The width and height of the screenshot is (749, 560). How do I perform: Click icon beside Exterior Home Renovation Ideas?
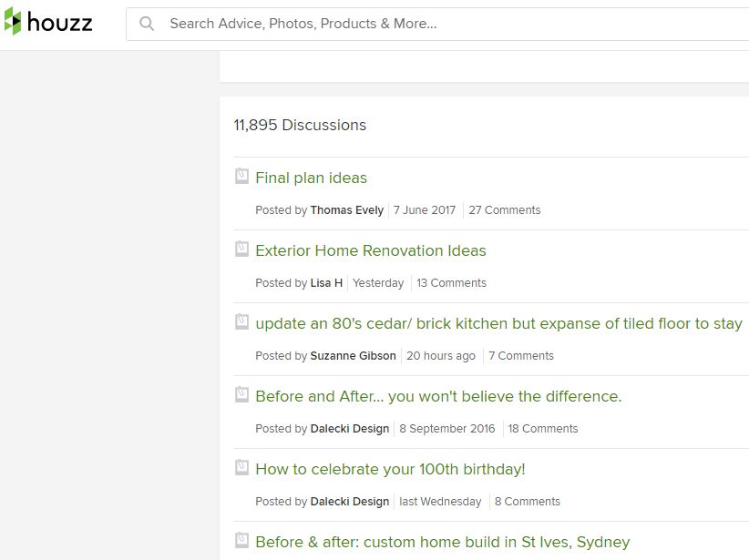click(x=241, y=249)
